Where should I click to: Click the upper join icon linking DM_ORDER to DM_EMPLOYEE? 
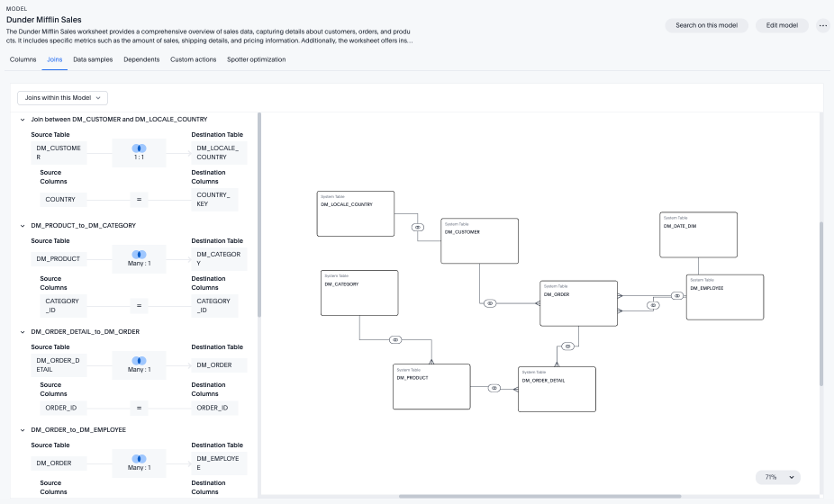point(676,294)
